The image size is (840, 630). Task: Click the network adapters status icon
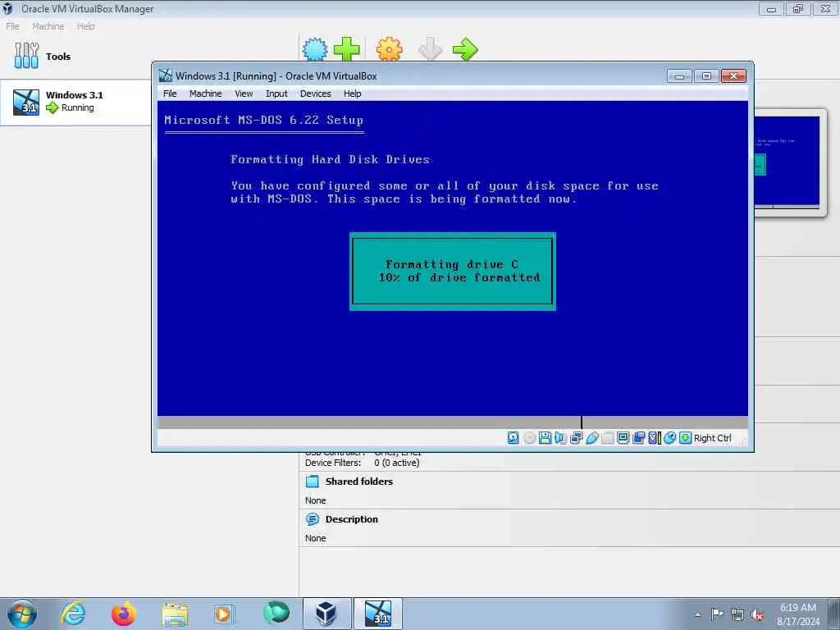click(x=577, y=438)
